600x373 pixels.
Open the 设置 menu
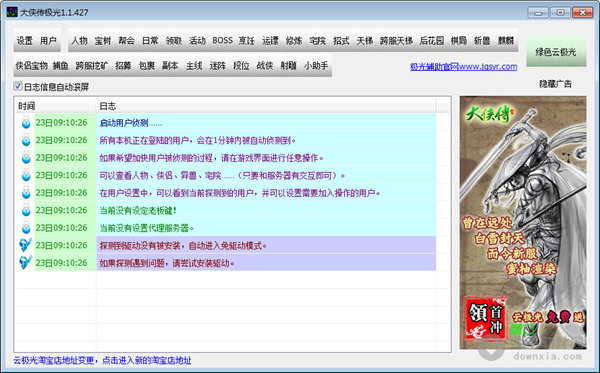(24, 41)
